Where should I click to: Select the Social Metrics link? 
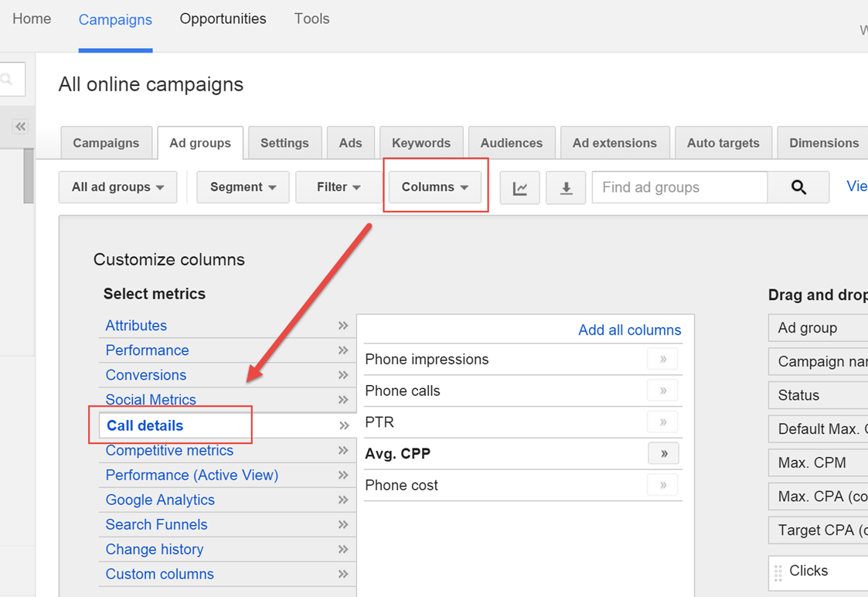(x=151, y=400)
